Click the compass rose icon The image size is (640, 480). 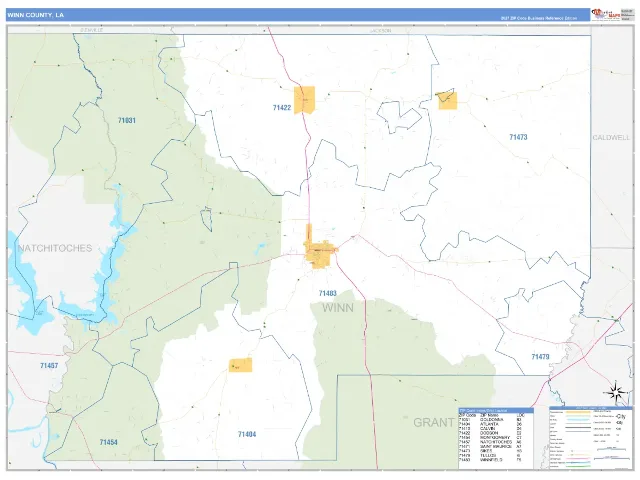(615, 393)
